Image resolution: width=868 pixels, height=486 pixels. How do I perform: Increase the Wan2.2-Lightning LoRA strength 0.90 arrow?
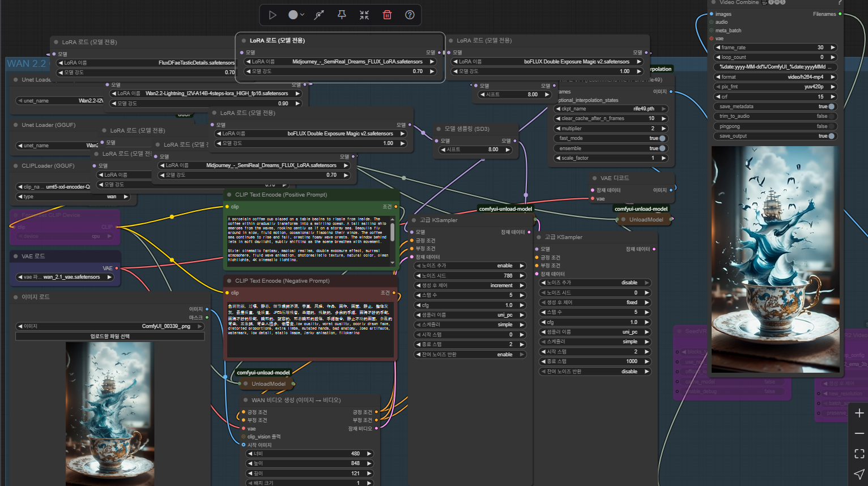[x=297, y=104]
